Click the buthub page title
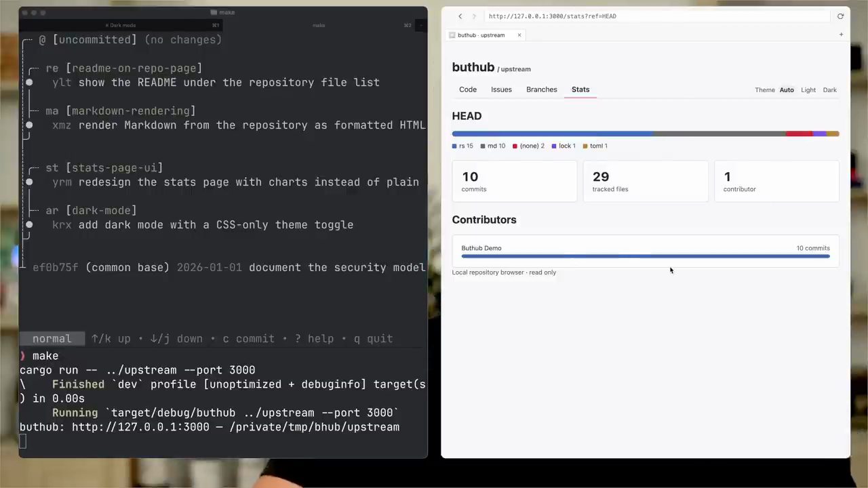The width and height of the screenshot is (868, 488). click(473, 67)
